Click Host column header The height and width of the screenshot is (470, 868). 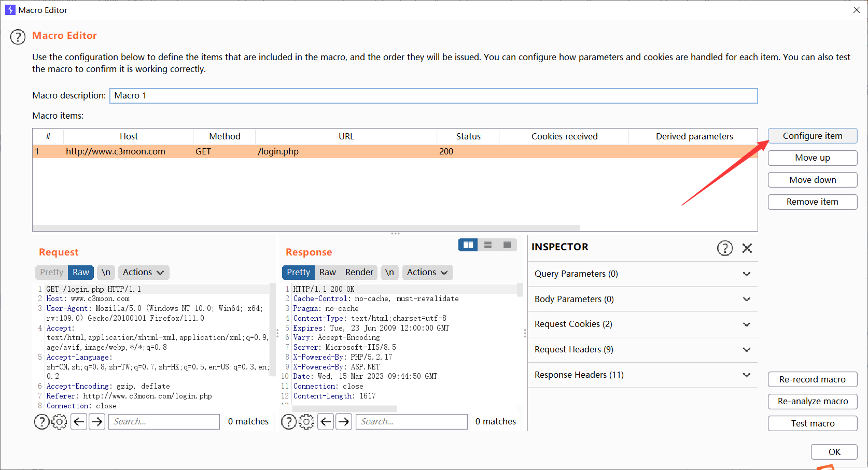click(x=129, y=137)
